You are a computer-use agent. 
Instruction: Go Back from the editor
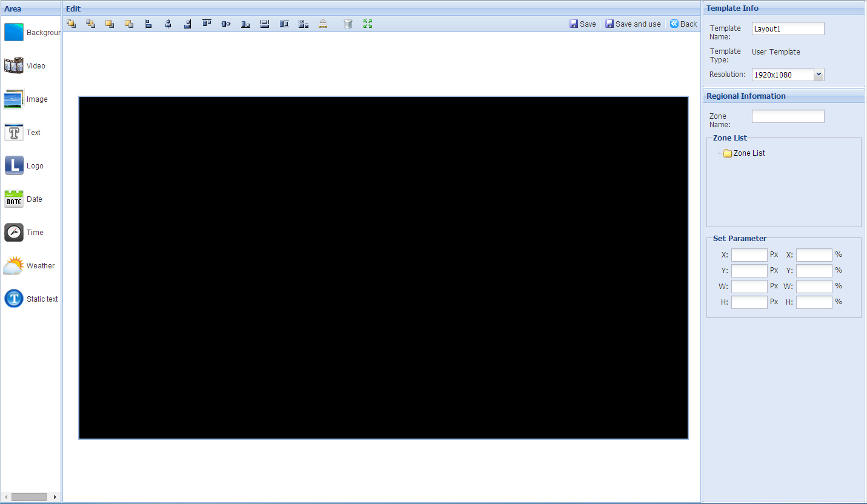tap(683, 24)
